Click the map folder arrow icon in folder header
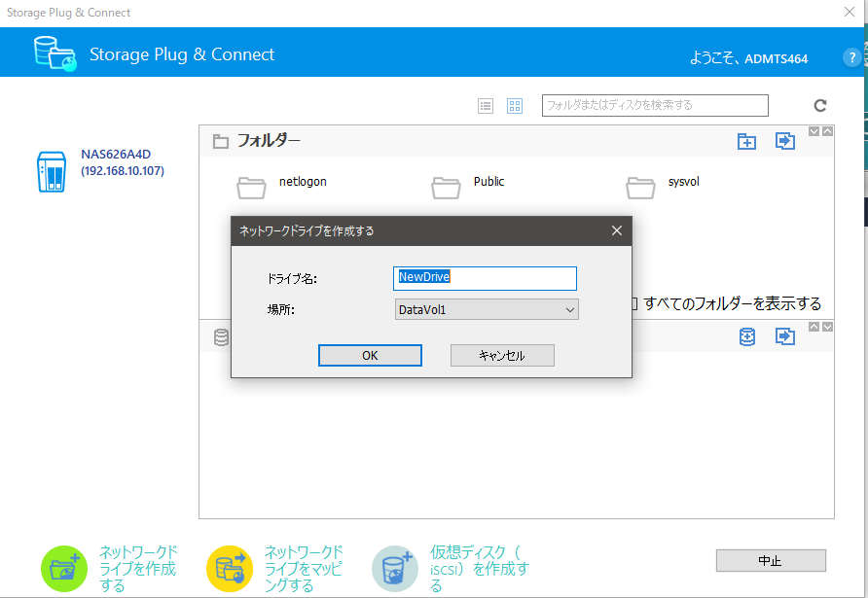This screenshot has width=868, height=598. [x=785, y=141]
